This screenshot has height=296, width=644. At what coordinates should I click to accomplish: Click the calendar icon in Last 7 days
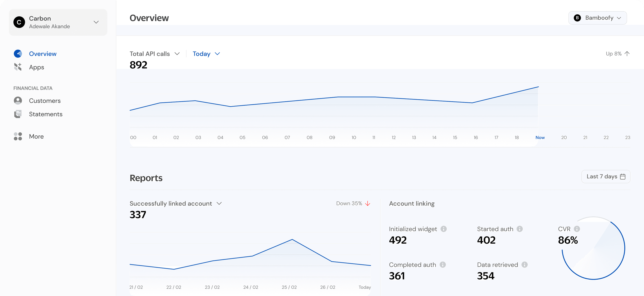pyautogui.click(x=623, y=177)
